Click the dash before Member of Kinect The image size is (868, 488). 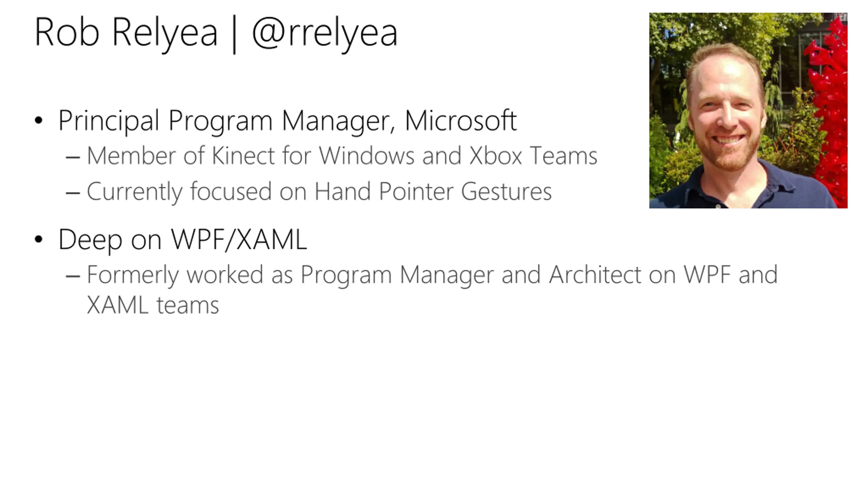[x=73, y=157]
